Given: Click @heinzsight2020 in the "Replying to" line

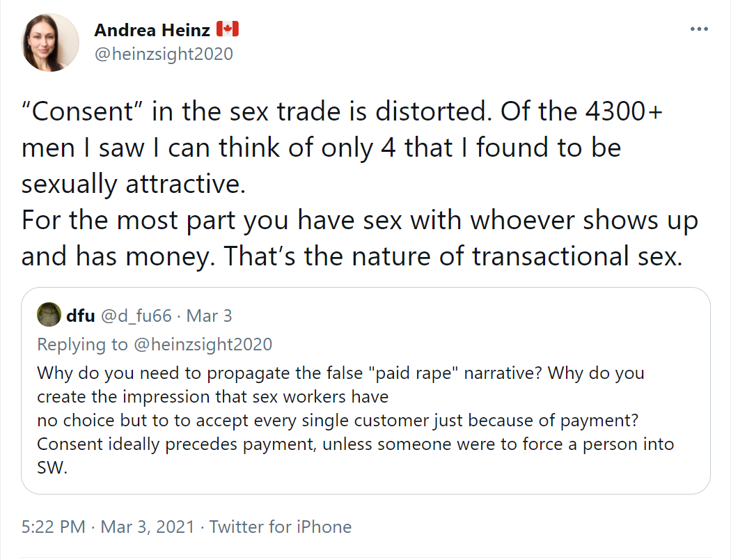Looking at the screenshot, I should (202, 344).
